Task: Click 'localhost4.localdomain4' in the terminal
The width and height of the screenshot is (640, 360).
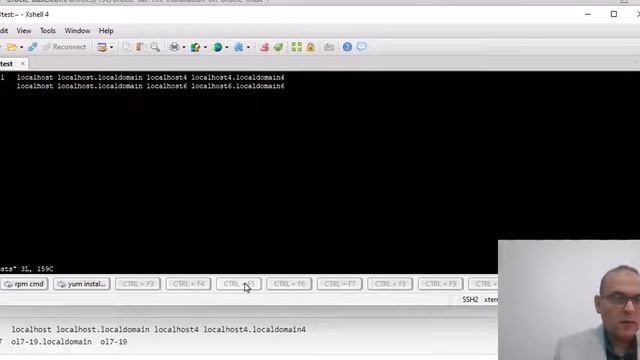Action: pos(238,77)
